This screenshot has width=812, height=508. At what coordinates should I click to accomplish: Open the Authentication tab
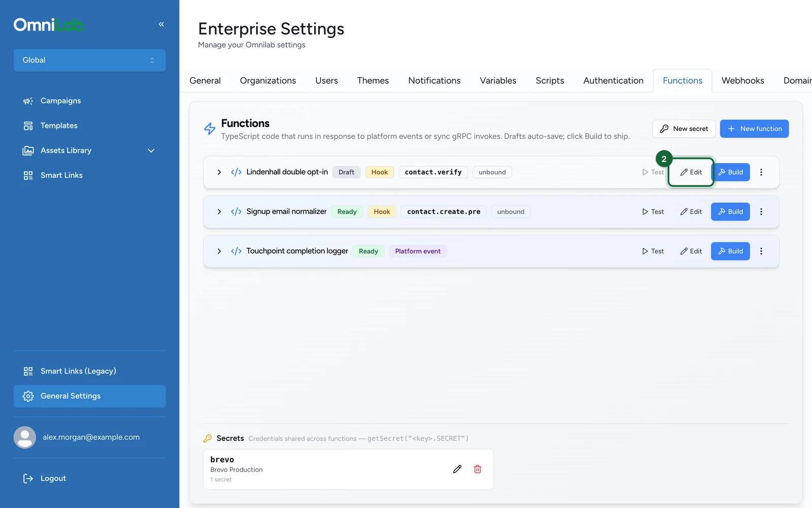(x=613, y=81)
